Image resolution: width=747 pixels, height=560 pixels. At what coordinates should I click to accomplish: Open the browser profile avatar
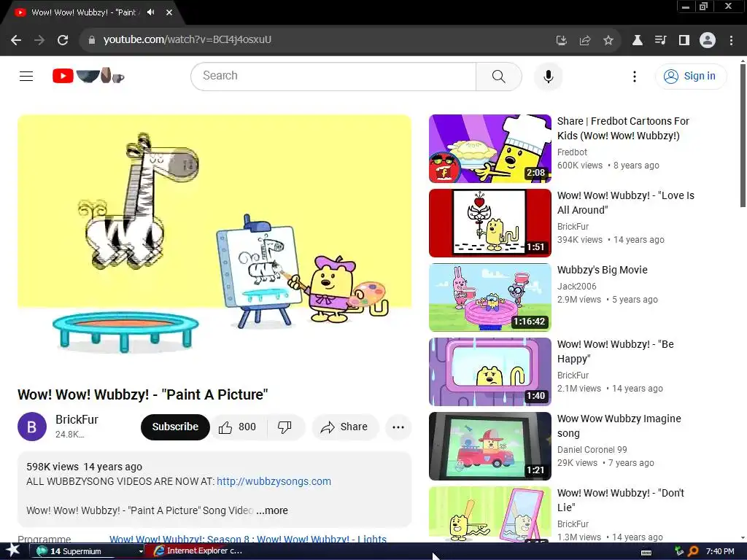pyautogui.click(x=708, y=41)
